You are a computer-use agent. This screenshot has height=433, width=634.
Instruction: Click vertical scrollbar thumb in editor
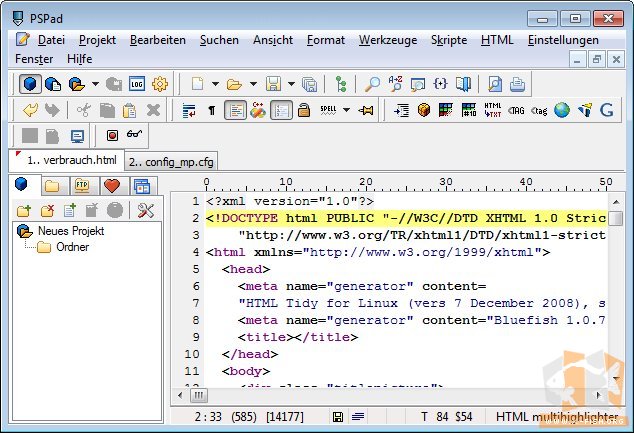(x=615, y=218)
